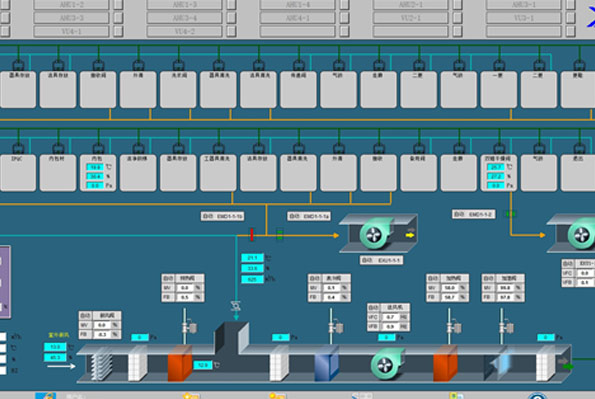The width and height of the screenshot is (595, 399).
Task: Click the EXU1-1-1 exhaust fan icon
Action: [x=378, y=234]
